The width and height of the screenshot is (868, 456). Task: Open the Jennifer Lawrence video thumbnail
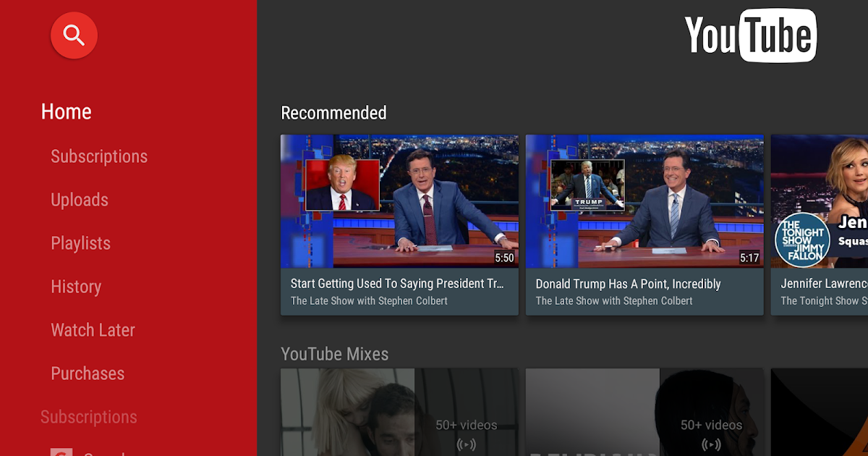[820, 201]
